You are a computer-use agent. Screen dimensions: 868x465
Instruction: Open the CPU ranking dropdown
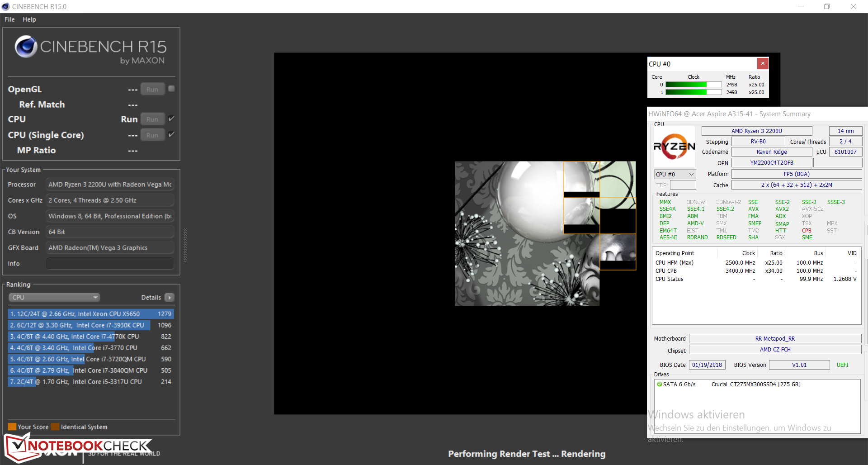[54, 297]
